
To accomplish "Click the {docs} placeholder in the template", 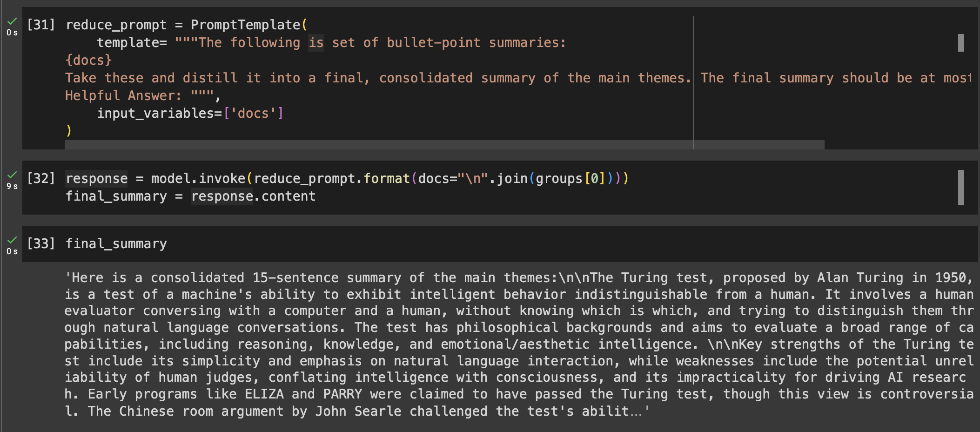I will click(88, 60).
